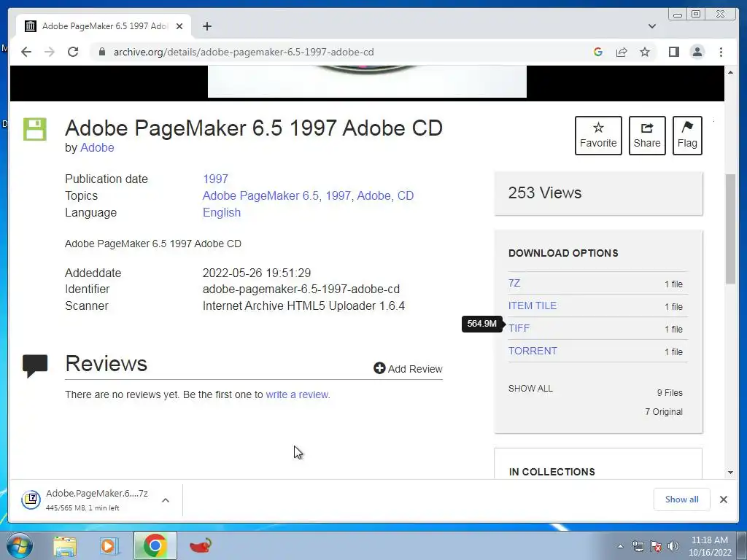Open the volume speaker tray icon
747x560 pixels.
[x=673, y=546]
